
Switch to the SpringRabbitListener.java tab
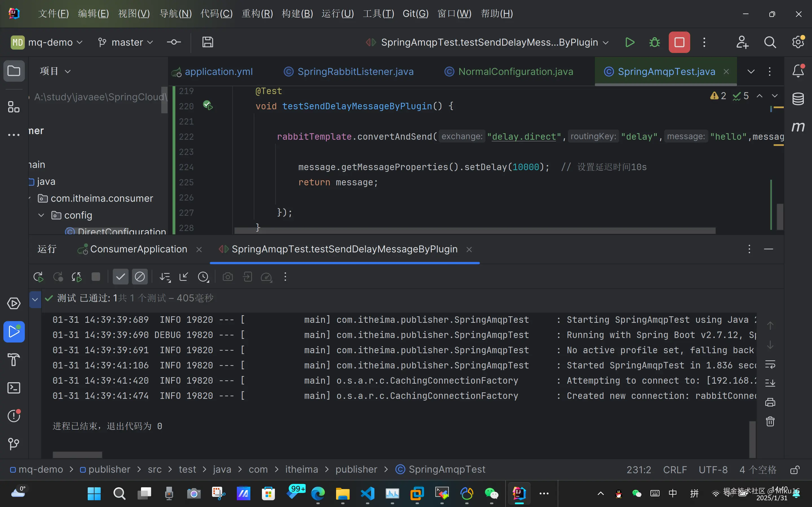pos(355,72)
